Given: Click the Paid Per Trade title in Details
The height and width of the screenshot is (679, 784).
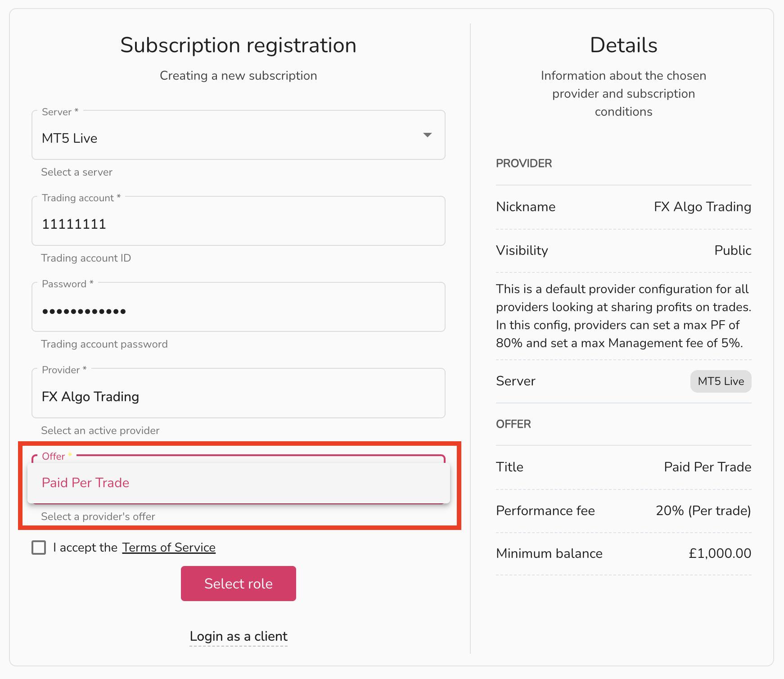Looking at the screenshot, I should coord(707,467).
